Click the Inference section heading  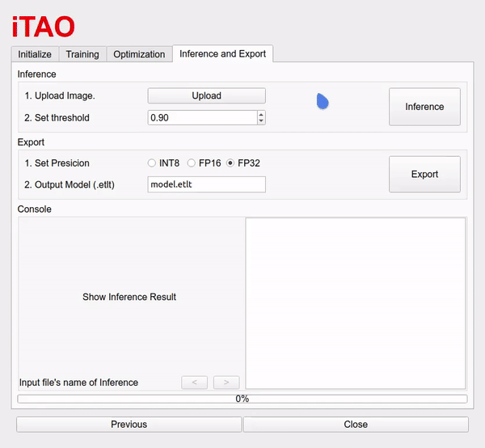point(37,74)
